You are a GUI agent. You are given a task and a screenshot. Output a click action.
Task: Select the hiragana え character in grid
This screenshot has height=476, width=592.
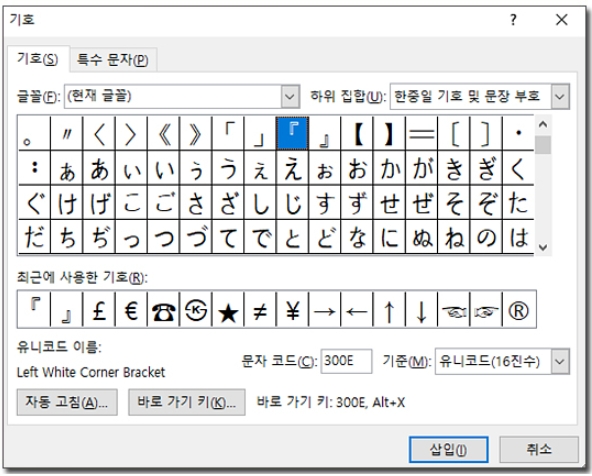293,168
